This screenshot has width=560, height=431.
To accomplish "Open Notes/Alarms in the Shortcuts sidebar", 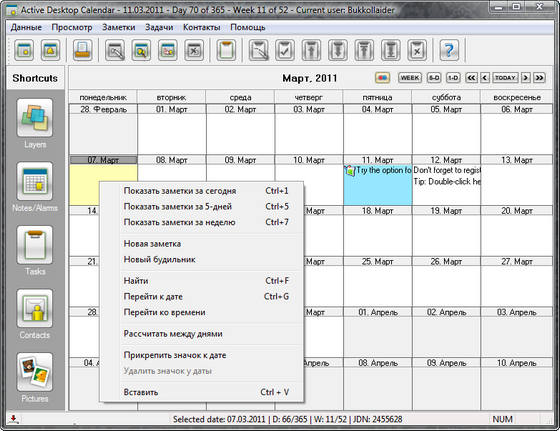I will coord(35,181).
